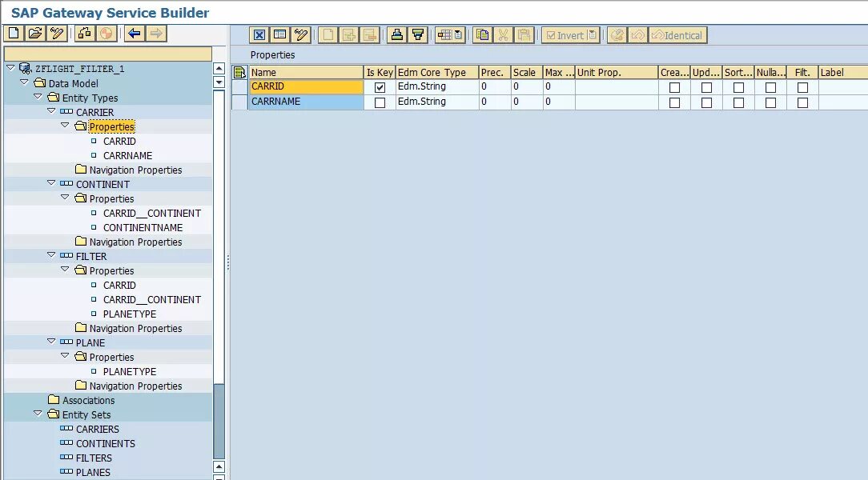Screen dimensions: 868x480
Task: Go forward with the gray right arrow
Action: pyautogui.click(x=156, y=34)
